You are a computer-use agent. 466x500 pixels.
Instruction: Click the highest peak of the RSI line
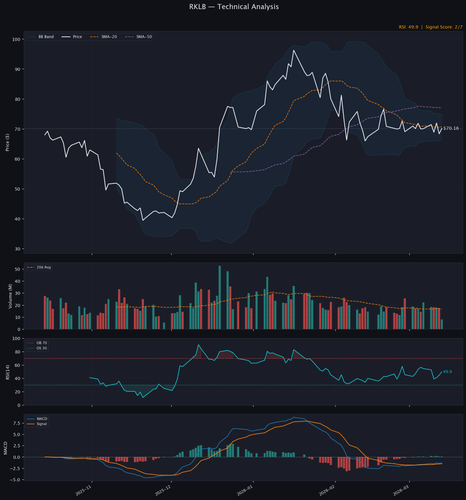198,345
